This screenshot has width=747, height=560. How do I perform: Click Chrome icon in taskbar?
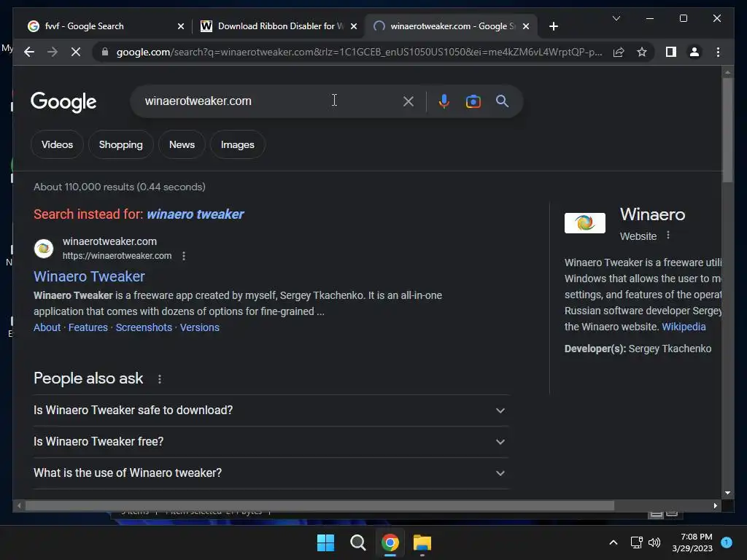(x=390, y=542)
